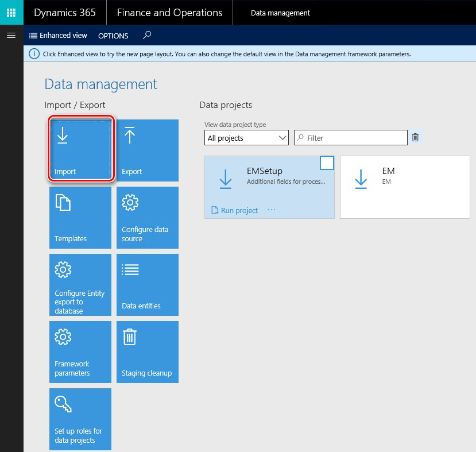The height and width of the screenshot is (452, 476).
Task: Click the EMSetup download arrow icon
Action: 226,179
